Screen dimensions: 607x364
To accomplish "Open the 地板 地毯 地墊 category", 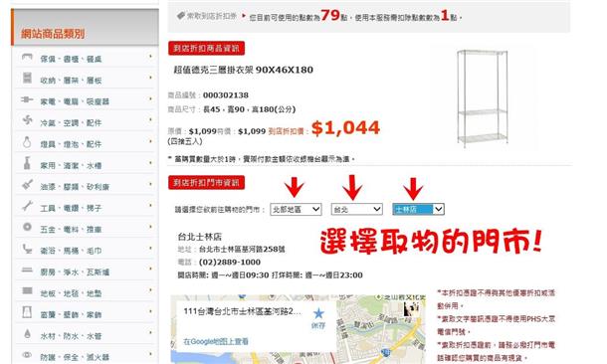I will [x=71, y=293].
